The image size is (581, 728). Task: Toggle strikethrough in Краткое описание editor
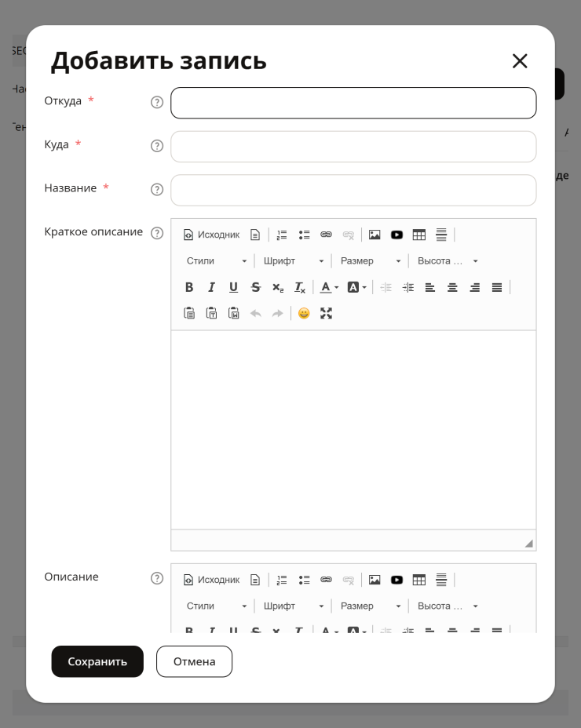coord(256,287)
